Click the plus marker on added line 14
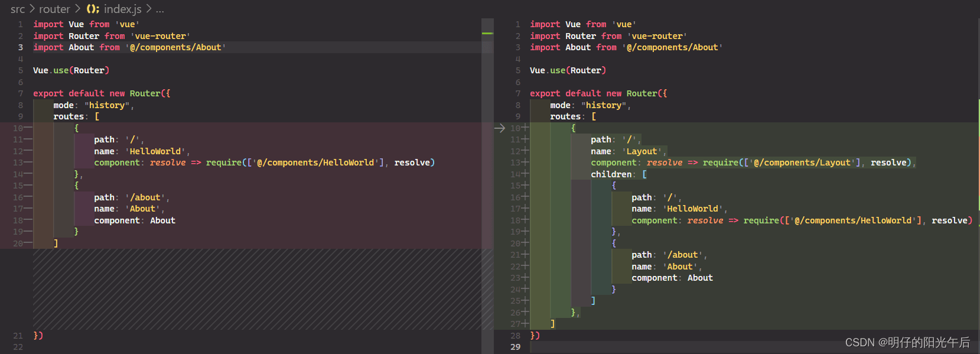This screenshot has height=354, width=980. tap(525, 174)
